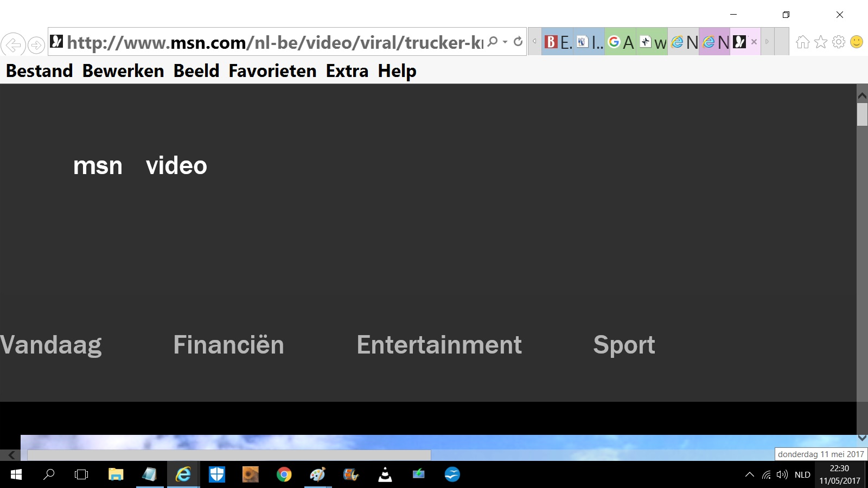This screenshot has height=488, width=868.
Task: Open the notepad app on the taskbar
Action: tap(149, 475)
